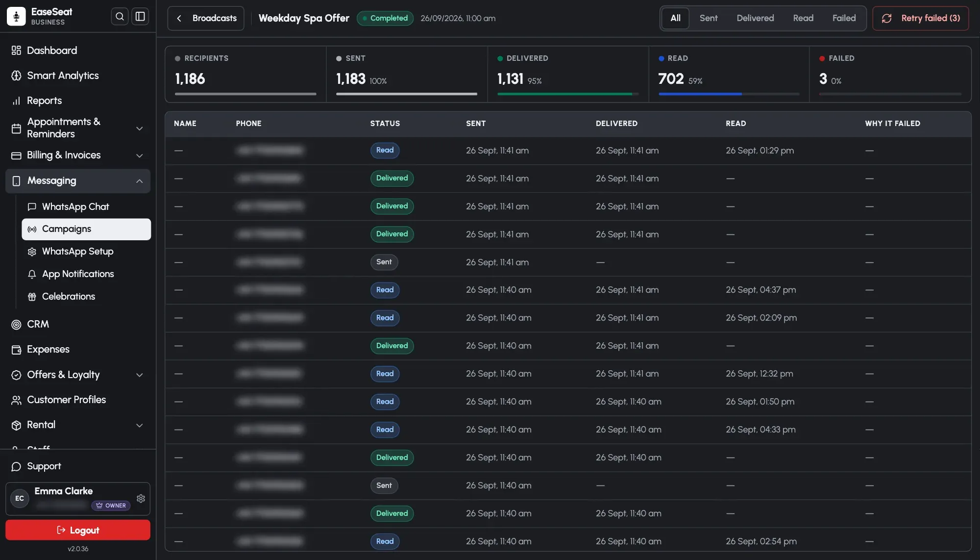Click the Billing & Invoices card icon
This screenshot has height=560, width=980.
coord(16,155)
